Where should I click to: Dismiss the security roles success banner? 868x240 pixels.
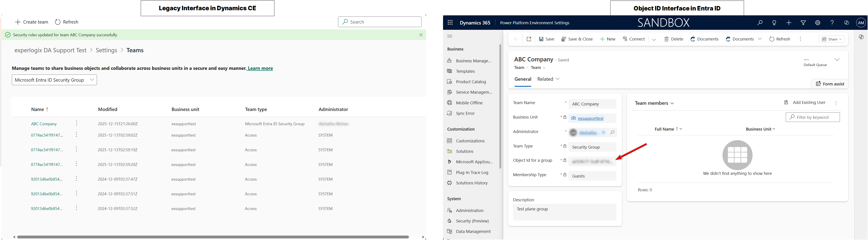click(x=421, y=35)
